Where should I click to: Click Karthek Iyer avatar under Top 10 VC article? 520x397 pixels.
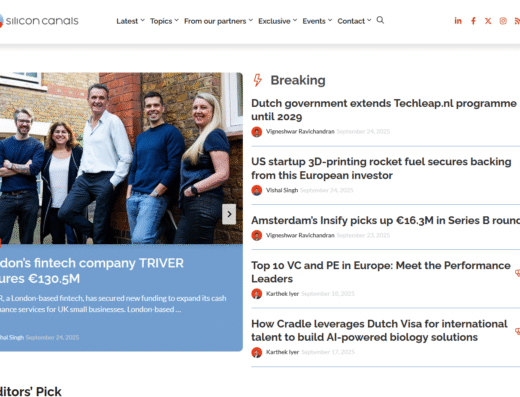[x=257, y=294]
